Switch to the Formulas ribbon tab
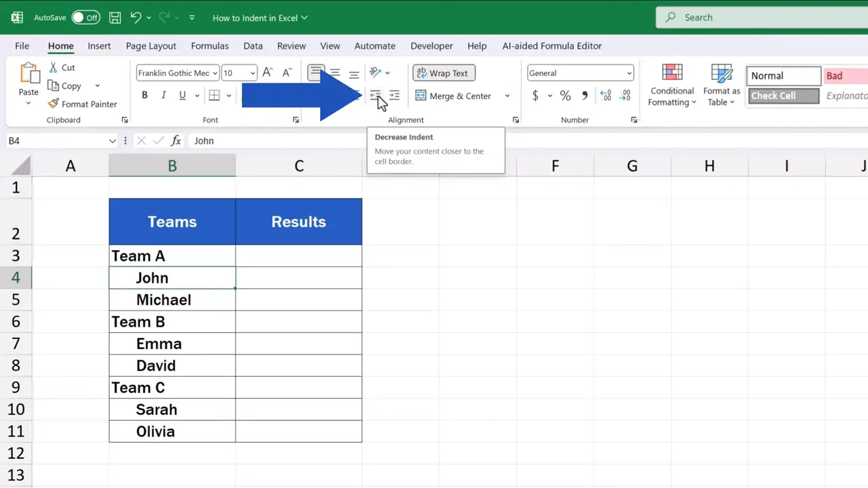The width and height of the screenshot is (868, 488). [210, 45]
